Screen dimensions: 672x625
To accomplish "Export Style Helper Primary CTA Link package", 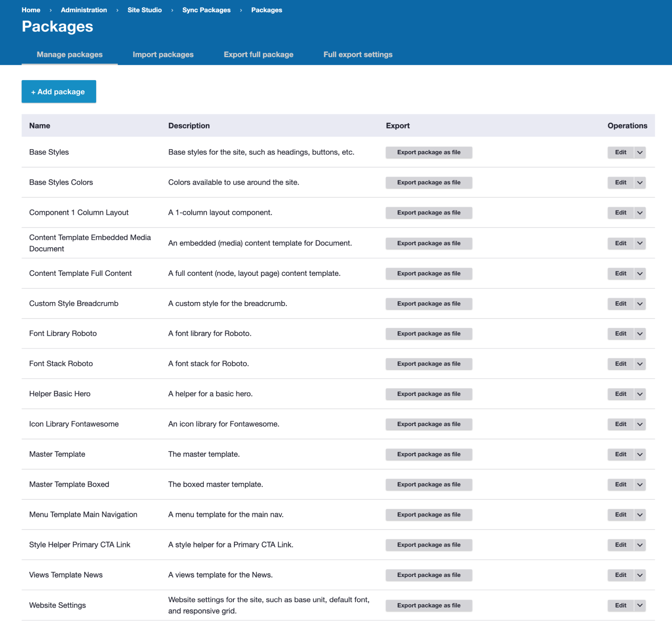I will (428, 545).
